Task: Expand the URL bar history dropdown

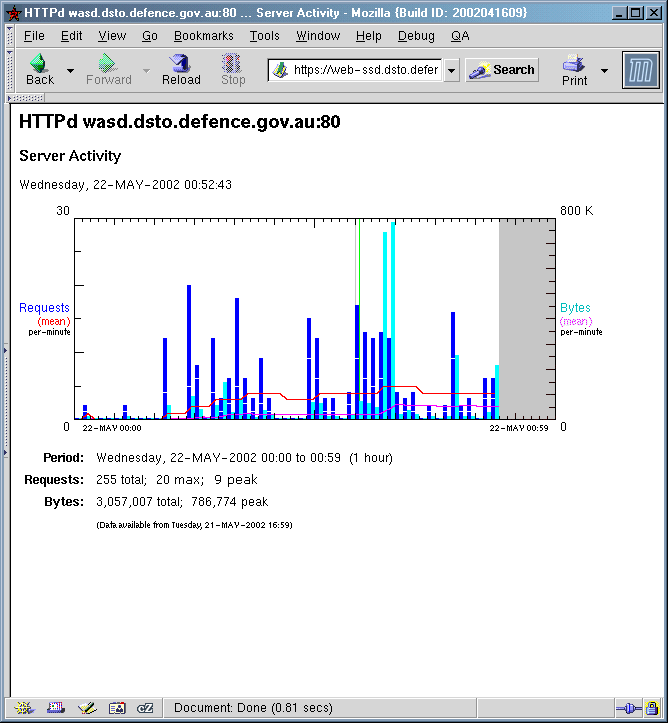Action: click(x=452, y=71)
